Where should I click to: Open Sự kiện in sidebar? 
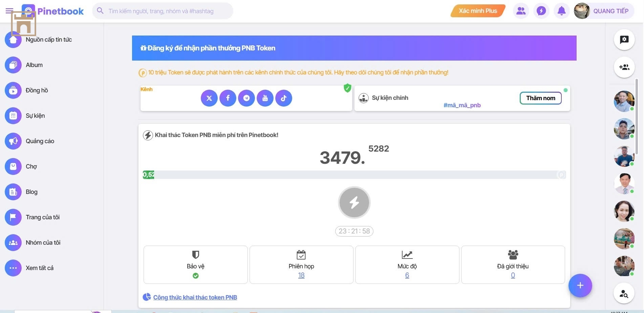pyautogui.click(x=25, y=116)
